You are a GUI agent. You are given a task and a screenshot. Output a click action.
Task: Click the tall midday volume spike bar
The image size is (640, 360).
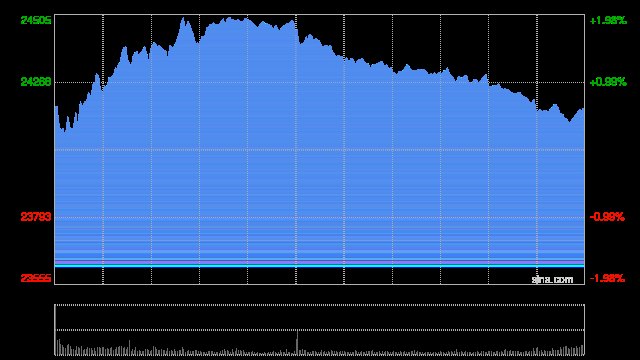297,343
